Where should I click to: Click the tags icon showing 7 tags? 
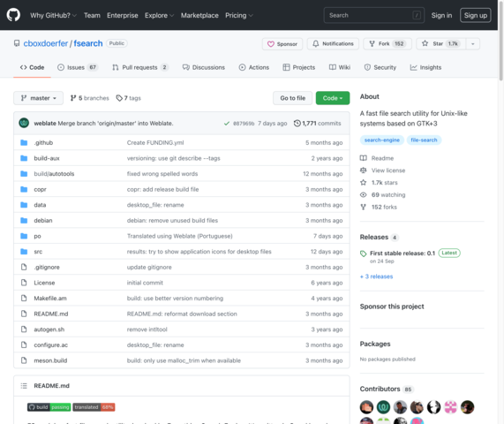point(119,98)
